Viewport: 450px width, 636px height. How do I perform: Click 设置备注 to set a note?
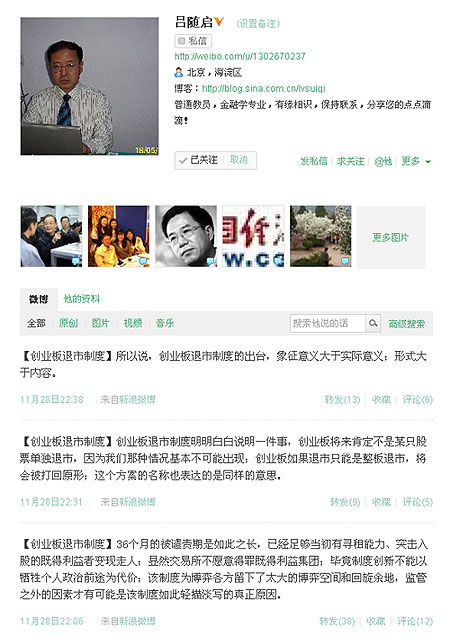[x=258, y=24]
